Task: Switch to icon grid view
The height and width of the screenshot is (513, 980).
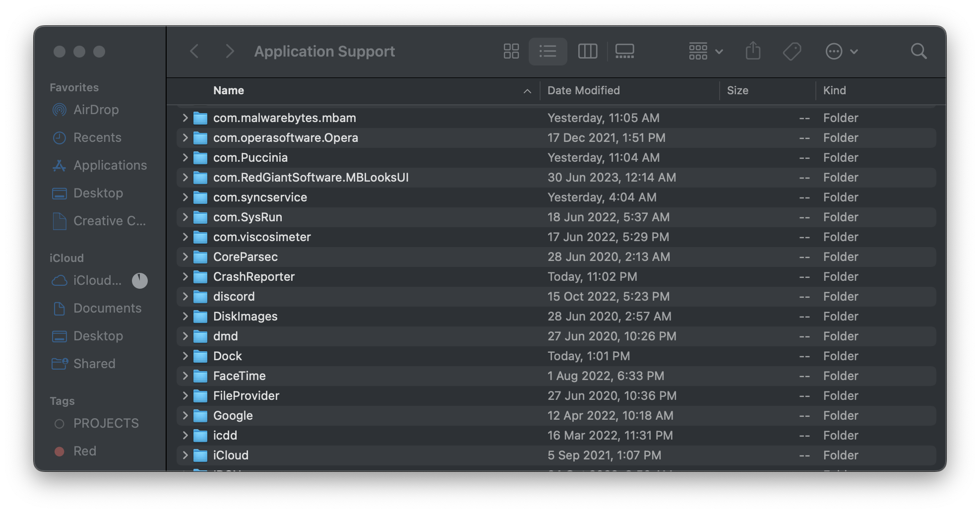Action: [x=511, y=51]
